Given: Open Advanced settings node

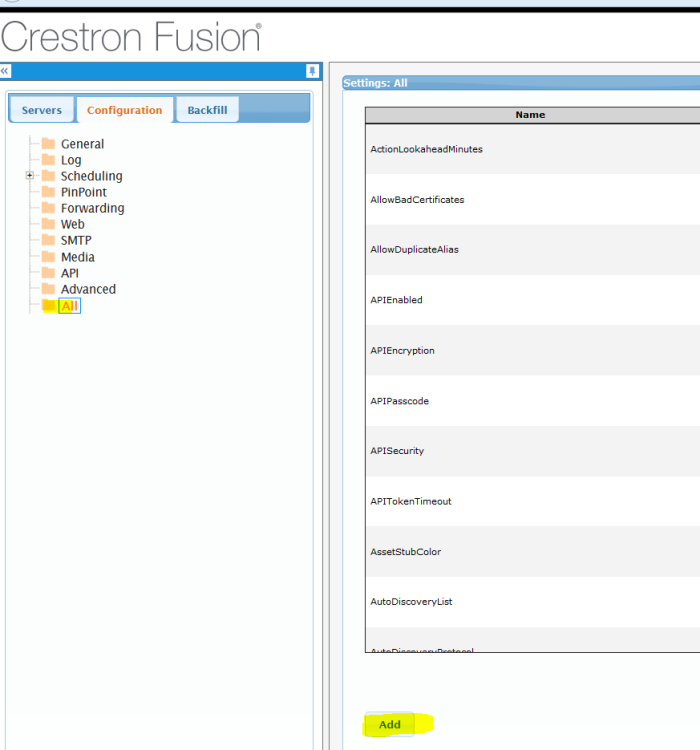Looking at the screenshot, I should click(x=88, y=289).
